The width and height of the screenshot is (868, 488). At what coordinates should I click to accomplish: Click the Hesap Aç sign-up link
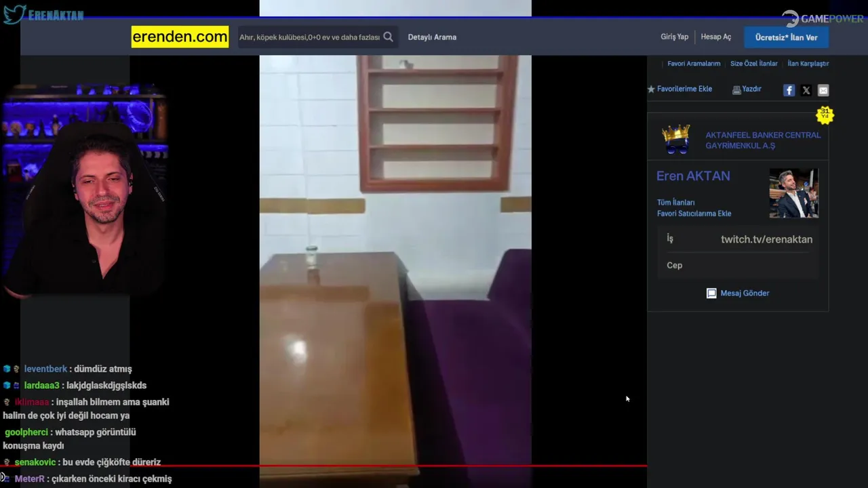716,37
